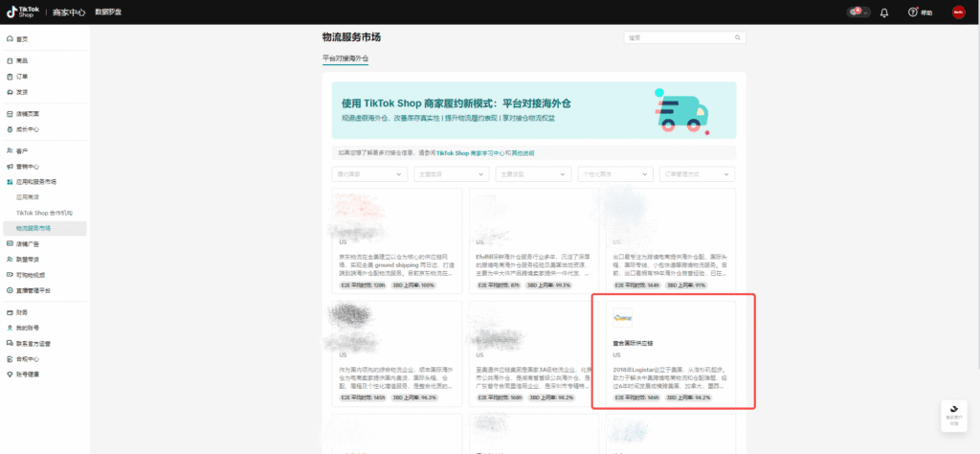Open 客户 from the sidebar icon
Viewport: 980px width, 454px height.
[x=10, y=150]
